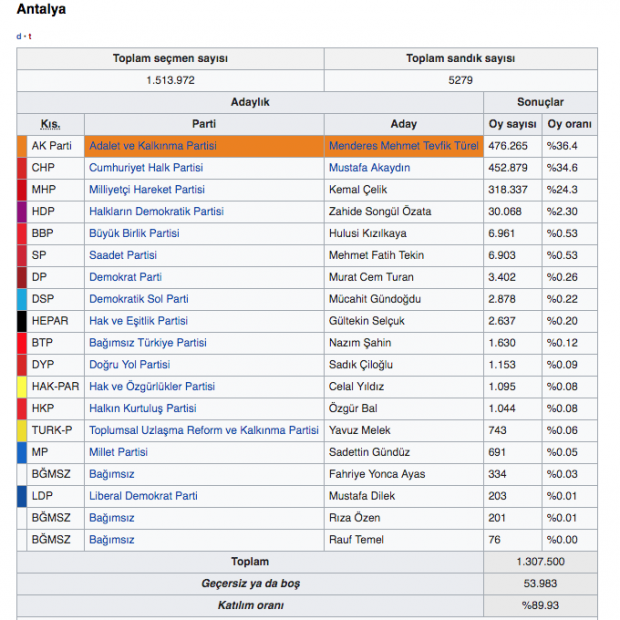The height and width of the screenshot is (620, 620).
Task: Click the black HEPAR color cell
Action: pos(22,321)
